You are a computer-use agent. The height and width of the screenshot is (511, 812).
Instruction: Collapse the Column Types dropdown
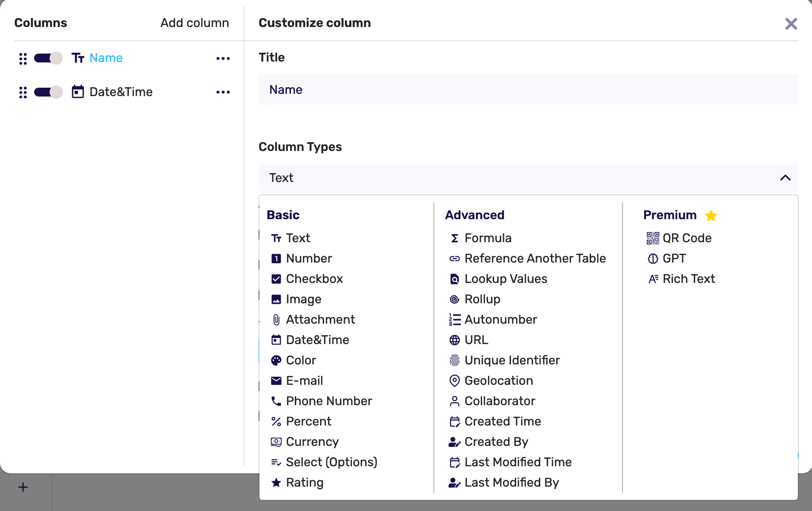[528, 178]
